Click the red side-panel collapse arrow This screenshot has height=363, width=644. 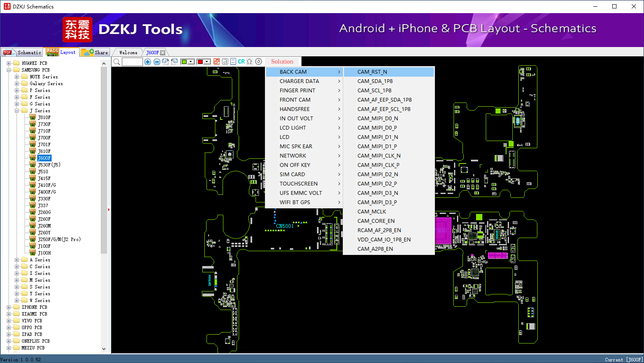(109, 209)
